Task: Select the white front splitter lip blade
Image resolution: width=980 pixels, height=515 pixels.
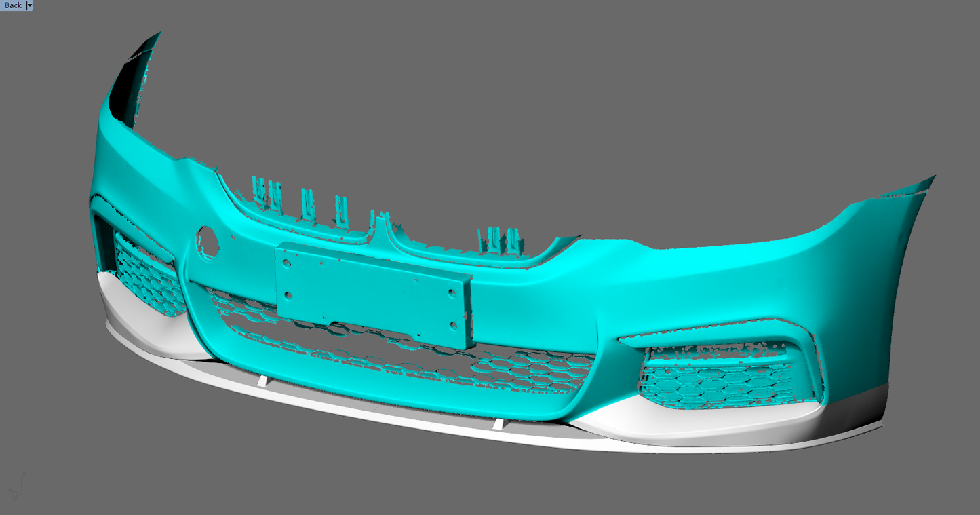Action: coord(407,407)
